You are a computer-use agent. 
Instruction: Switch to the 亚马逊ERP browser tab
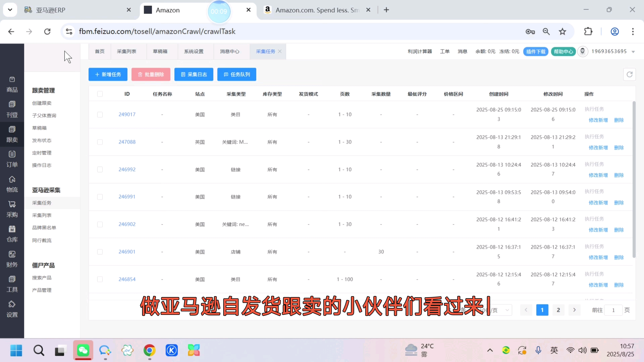point(77,10)
